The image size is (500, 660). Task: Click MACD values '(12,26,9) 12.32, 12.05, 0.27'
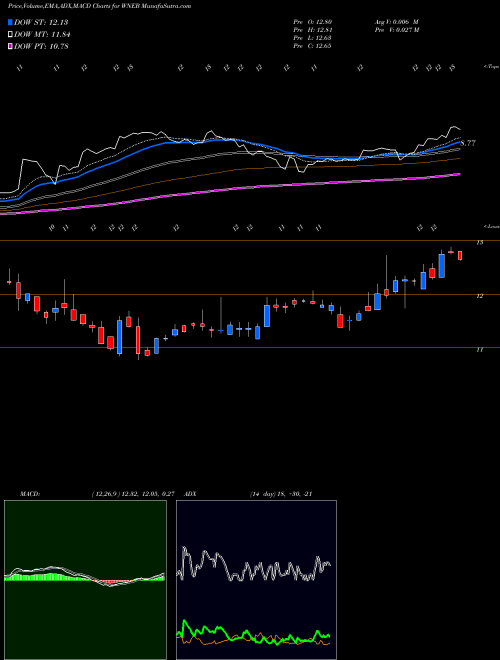pyautogui.click(x=133, y=494)
